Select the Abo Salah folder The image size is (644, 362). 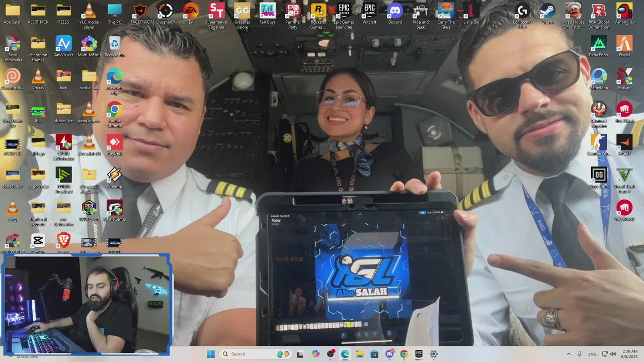13,14
